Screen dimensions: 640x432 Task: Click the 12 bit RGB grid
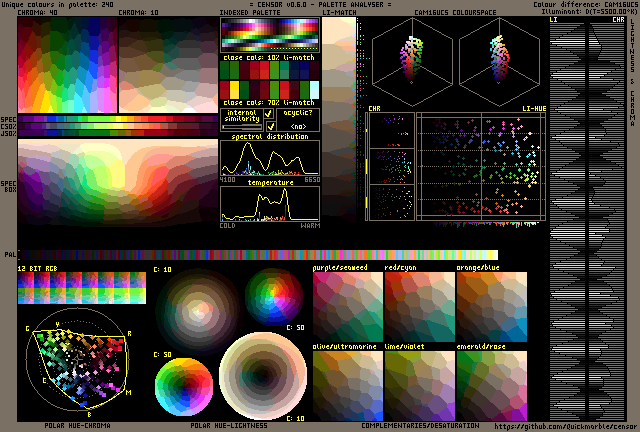(x=82, y=290)
